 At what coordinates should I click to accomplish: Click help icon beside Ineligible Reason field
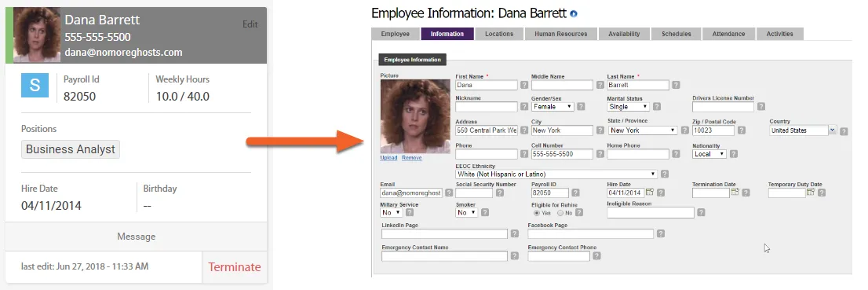click(x=701, y=212)
